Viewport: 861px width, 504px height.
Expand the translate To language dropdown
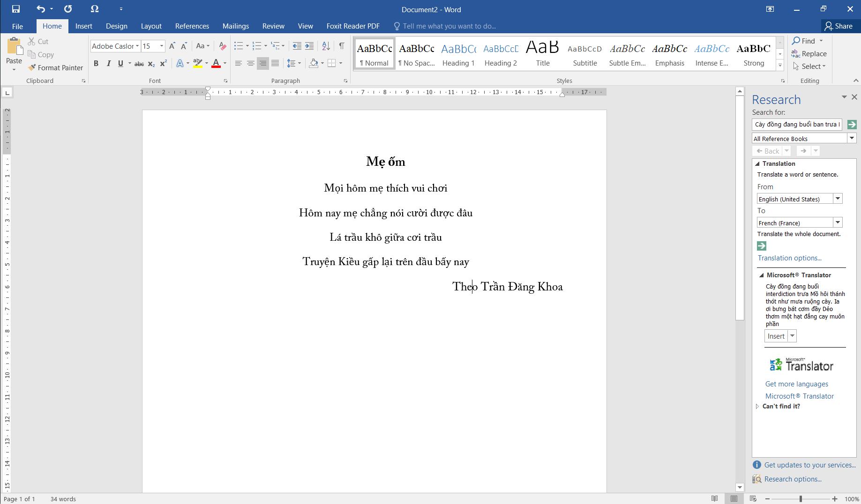coord(838,222)
